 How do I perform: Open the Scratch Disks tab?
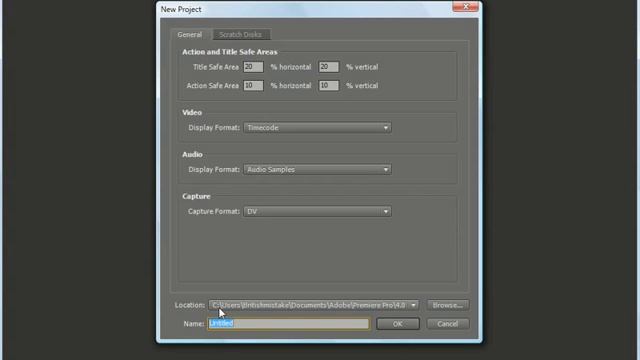point(241,35)
